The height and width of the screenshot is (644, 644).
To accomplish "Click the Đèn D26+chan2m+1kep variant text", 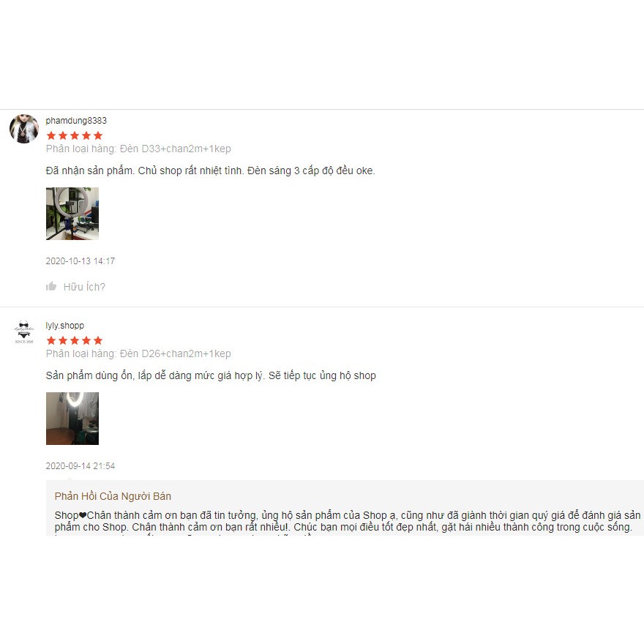I will pos(176,353).
